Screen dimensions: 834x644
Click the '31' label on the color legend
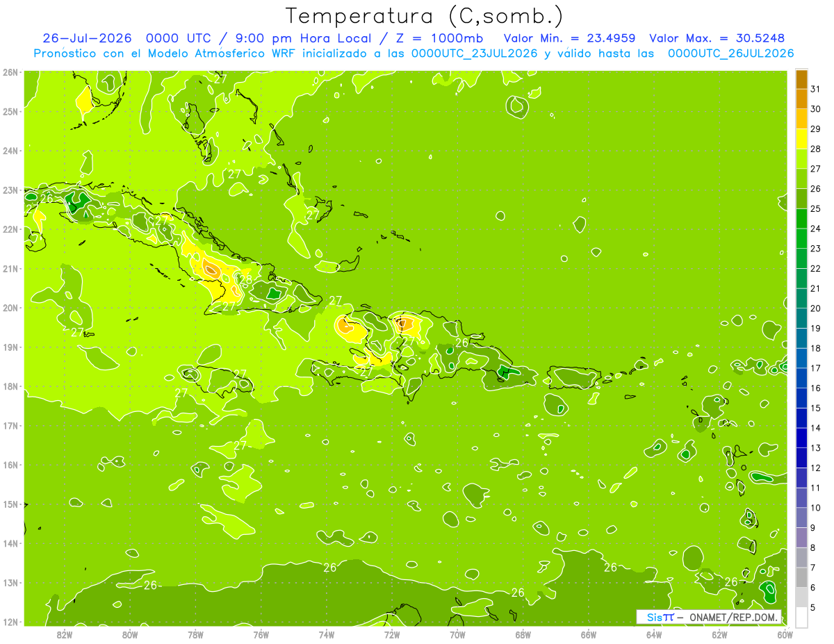[815, 88]
